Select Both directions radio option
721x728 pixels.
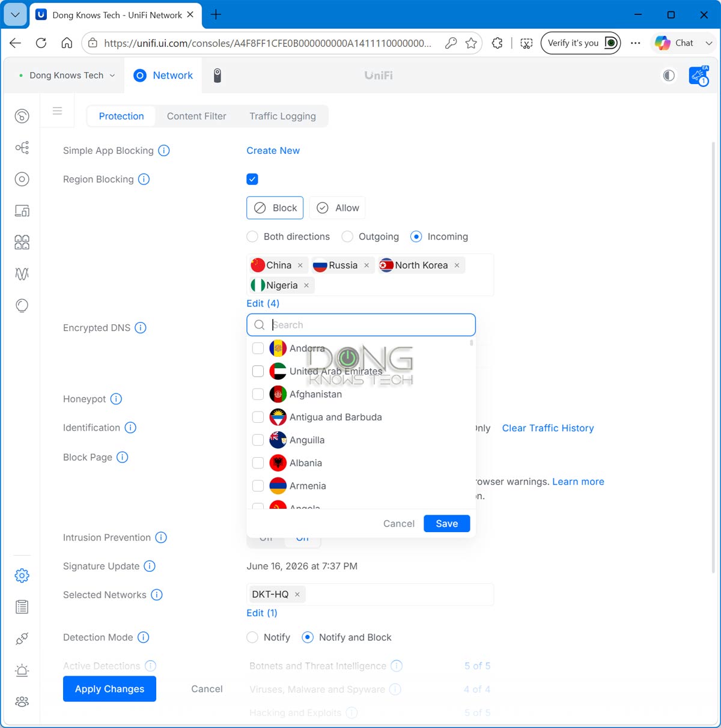252,237
